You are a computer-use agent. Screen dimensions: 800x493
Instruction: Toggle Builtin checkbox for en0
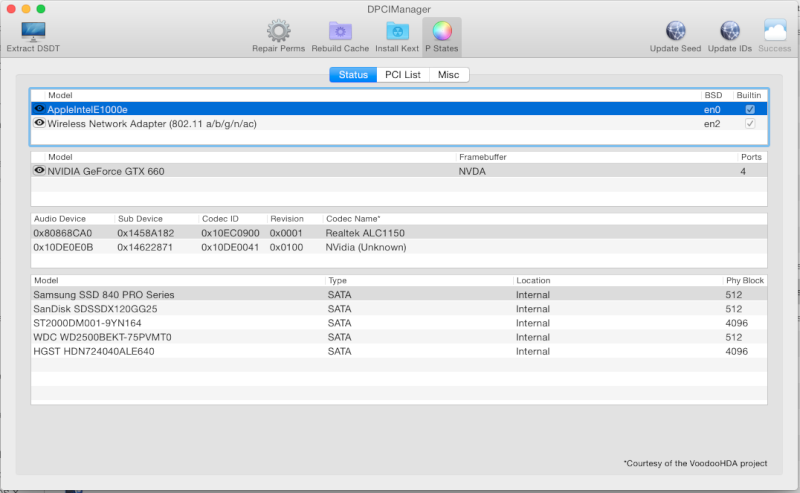pyautogui.click(x=750, y=109)
